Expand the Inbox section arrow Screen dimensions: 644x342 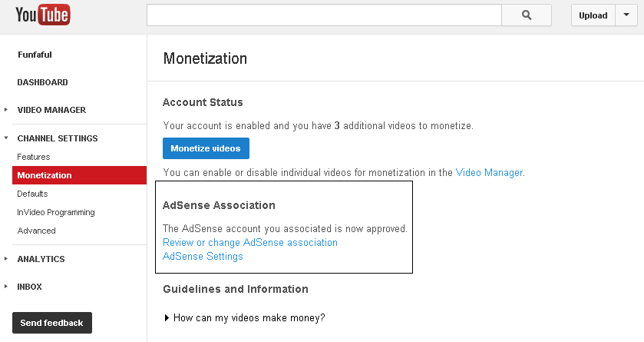pyautogui.click(x=5, y=287)
